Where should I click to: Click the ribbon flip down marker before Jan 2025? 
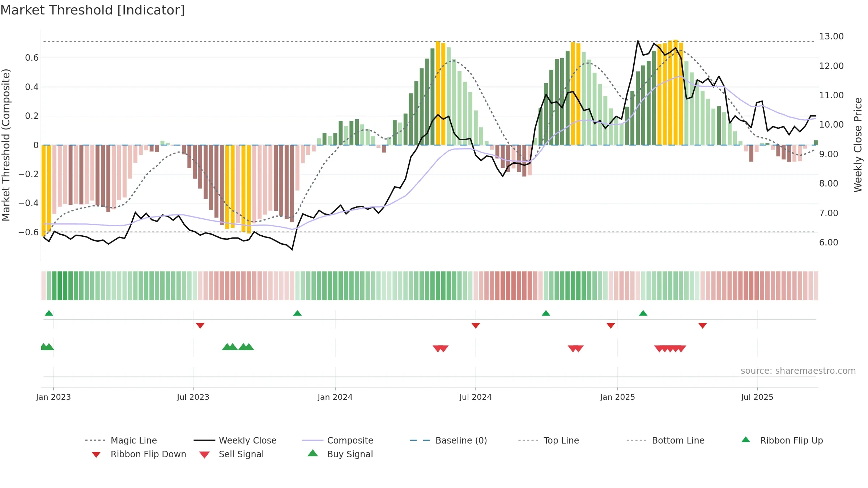click(611, 326)
